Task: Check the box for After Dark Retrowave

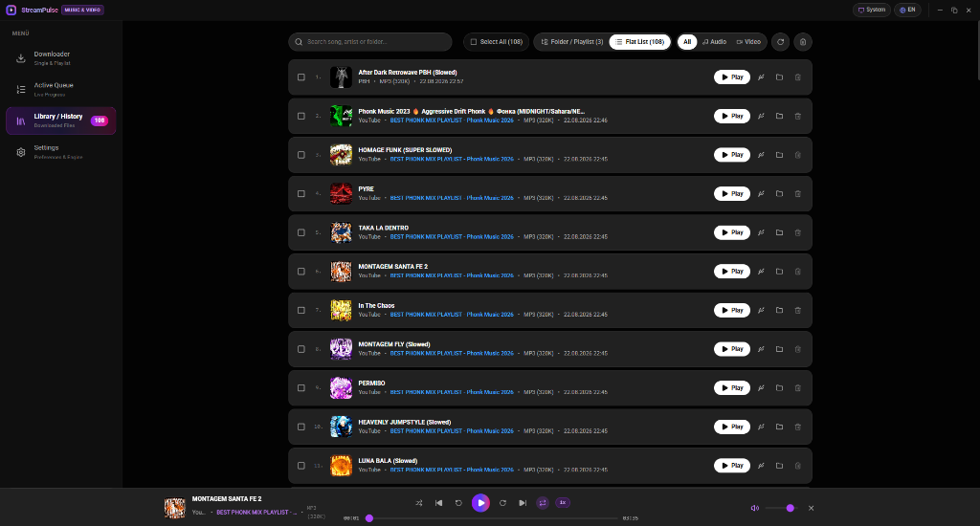Action: point(301,77)
